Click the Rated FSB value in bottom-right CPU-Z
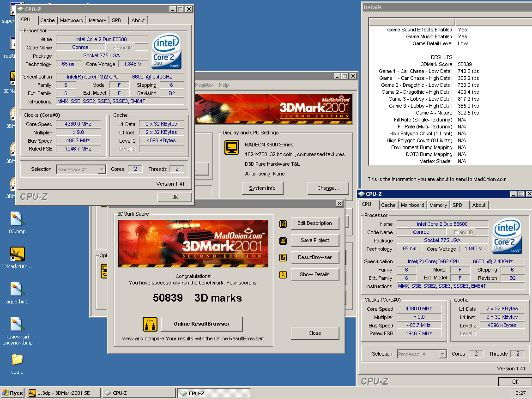 (419, 333)
